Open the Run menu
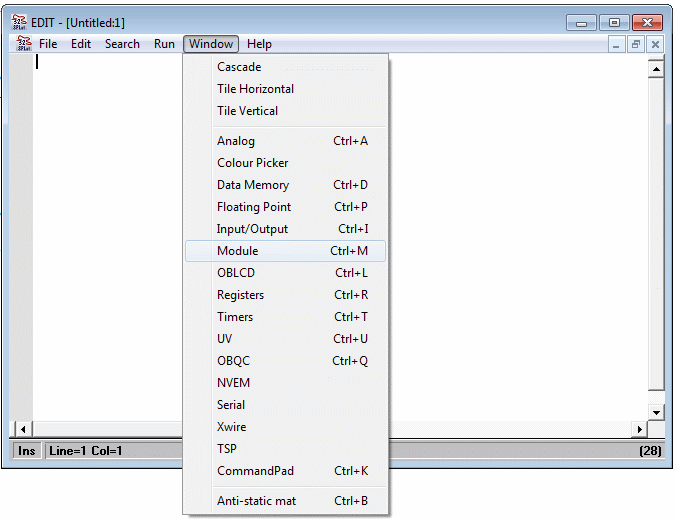This screenshot has width=677, height=519. click(x=164, y=44)
